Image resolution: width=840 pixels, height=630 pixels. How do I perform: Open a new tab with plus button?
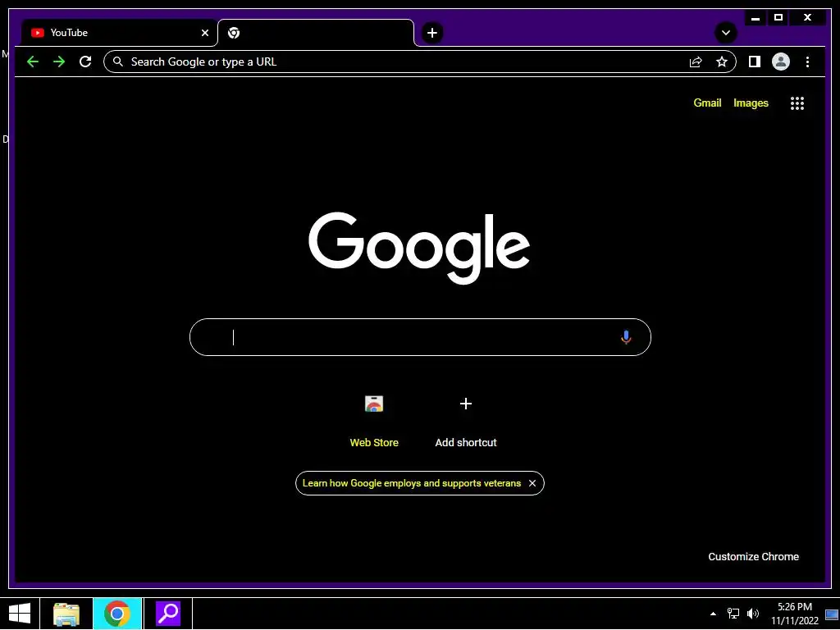431,33
